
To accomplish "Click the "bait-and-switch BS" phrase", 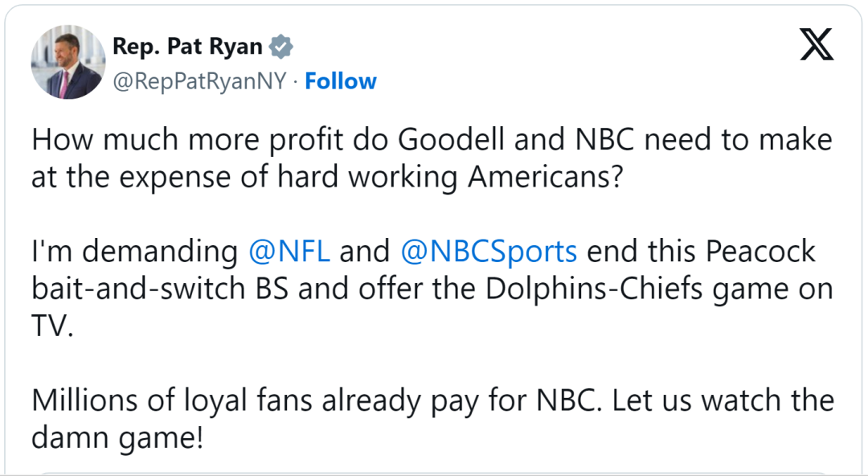I will pyautogui.click(x=161, y=288).
